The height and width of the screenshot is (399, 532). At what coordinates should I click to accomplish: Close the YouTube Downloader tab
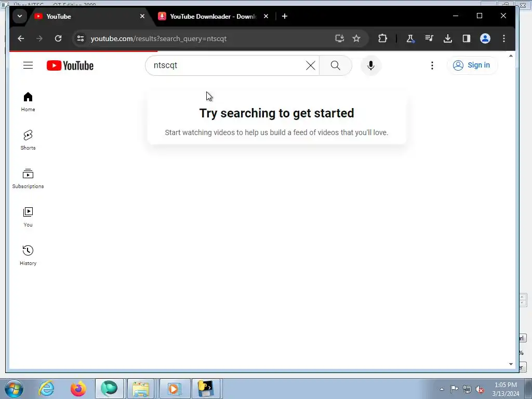(x=266, y=16)
